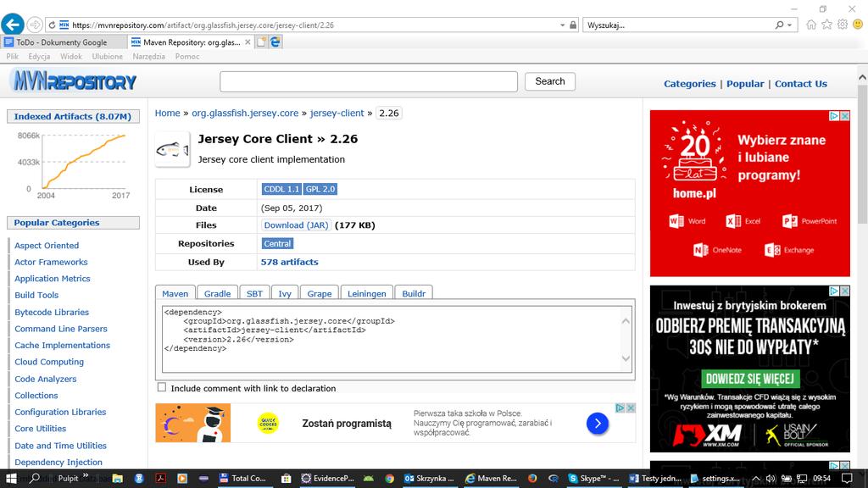Image resolution: width=868 pixels, height=488 pixels.
Task: Click the browser forward arrow button
Action: pyautogui.click(x=34, y=25)
